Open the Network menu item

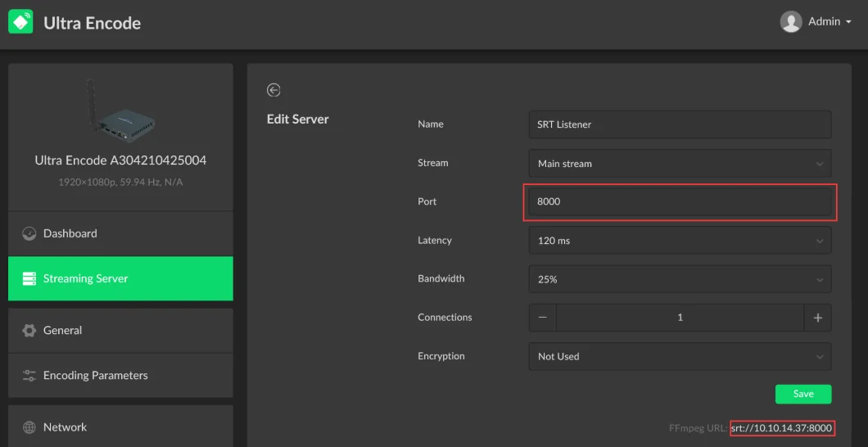(x=120, y=427)
